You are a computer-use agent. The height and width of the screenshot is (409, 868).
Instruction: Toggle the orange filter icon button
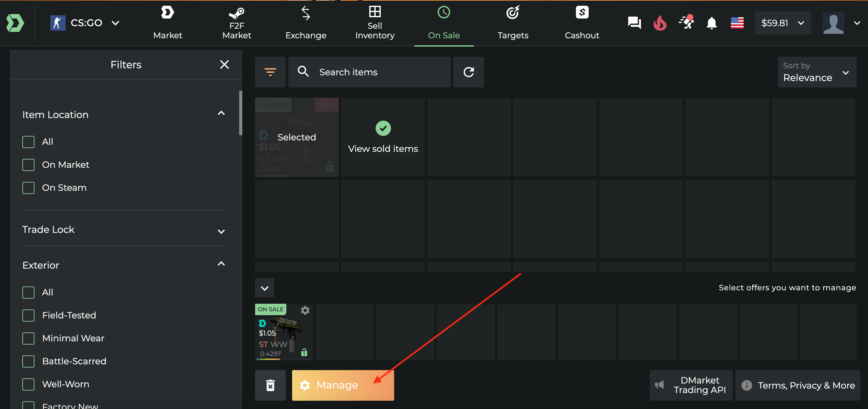pos(270,72)
